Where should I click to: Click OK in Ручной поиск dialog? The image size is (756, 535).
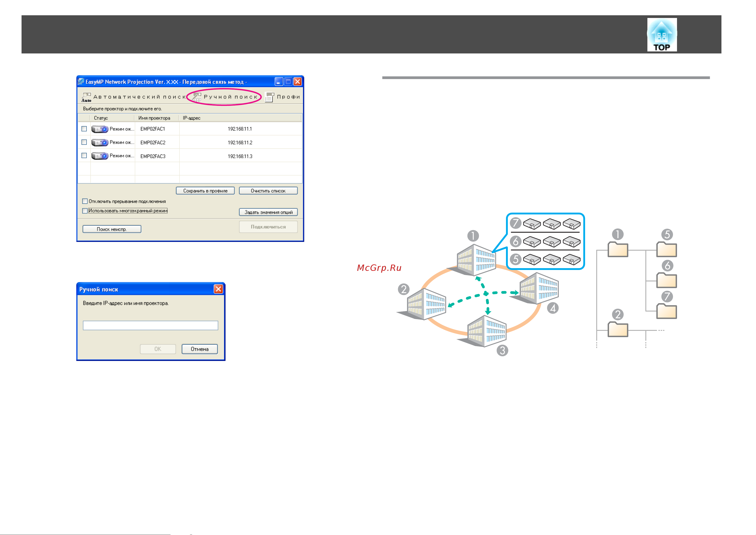(158, 349)
